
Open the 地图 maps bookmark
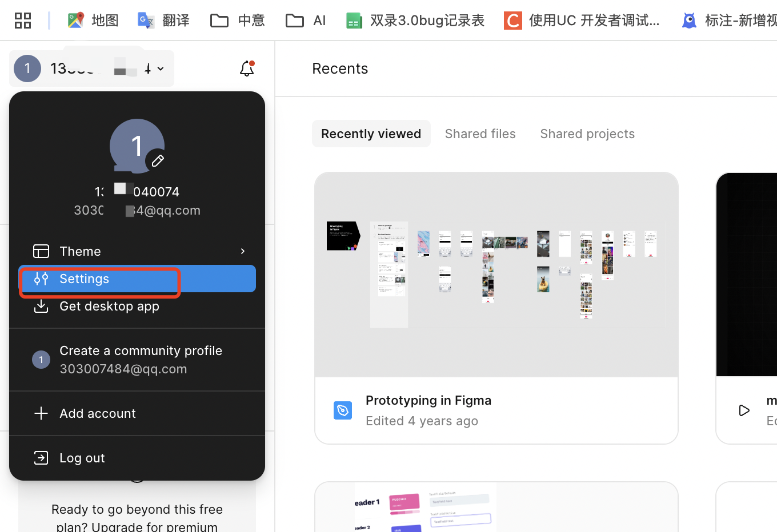pyautogui.click(x=93, y=21)
